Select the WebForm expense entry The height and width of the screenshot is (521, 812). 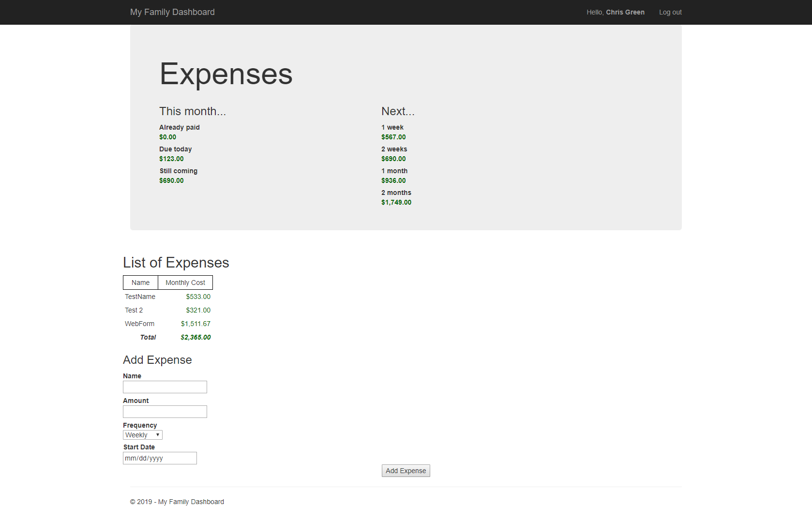click(139, 324)
